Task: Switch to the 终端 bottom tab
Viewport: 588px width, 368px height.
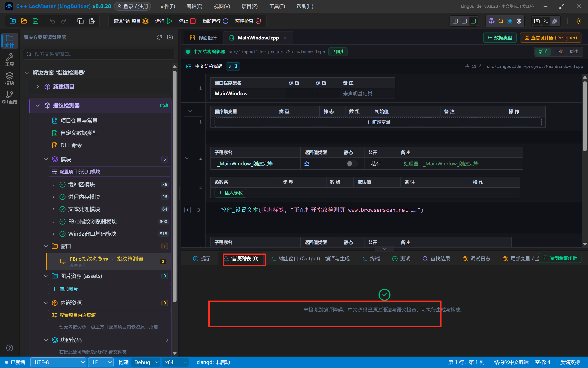Action: [371, 258]
